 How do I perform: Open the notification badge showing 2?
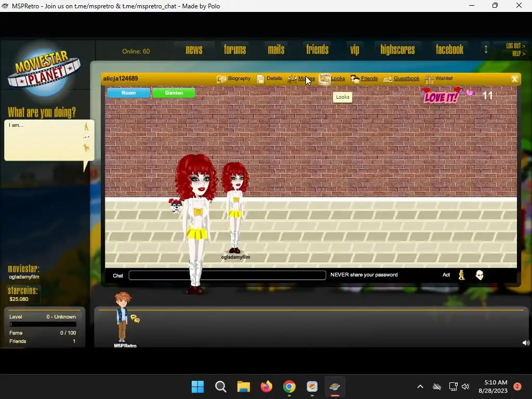tap(517, 387)
